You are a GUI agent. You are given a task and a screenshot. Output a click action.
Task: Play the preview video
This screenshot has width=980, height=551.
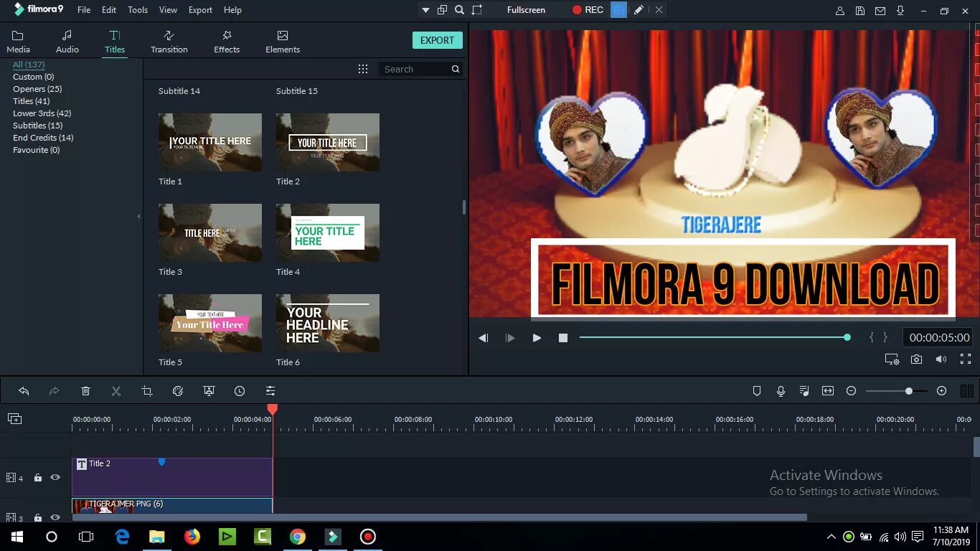(537, 338)
